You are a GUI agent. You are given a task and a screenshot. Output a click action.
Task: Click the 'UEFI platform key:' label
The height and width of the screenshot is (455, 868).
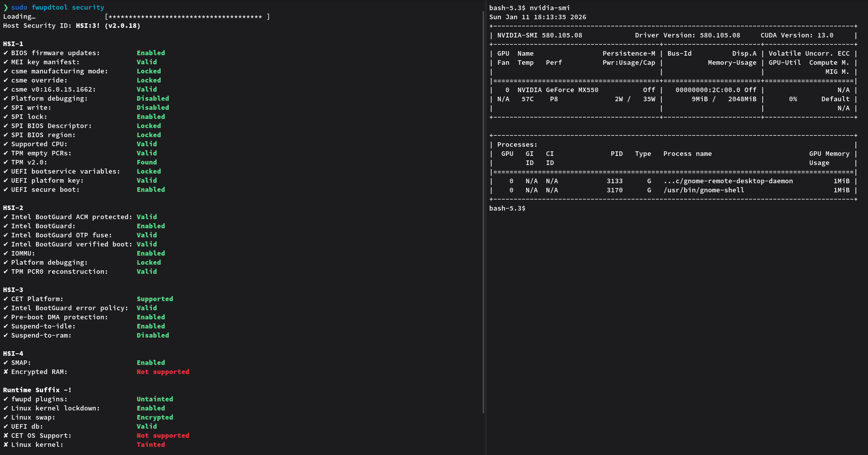coord(48,181)
